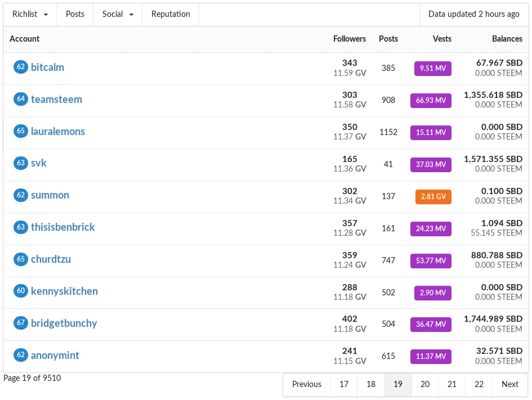532x400 pixels.
Task: Open the Richlist dropdown menu
Action: [30, 14]
